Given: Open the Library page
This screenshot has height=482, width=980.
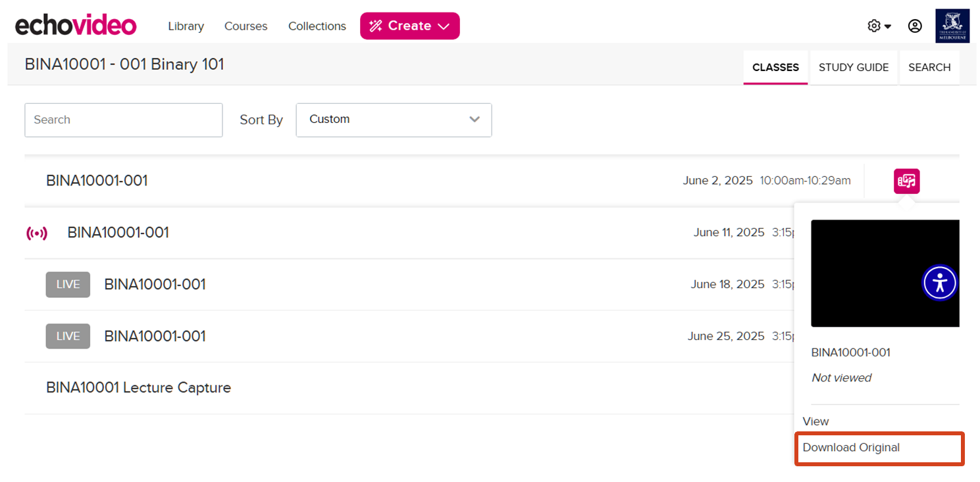Looking at the screenshot, I should (186, 26).
